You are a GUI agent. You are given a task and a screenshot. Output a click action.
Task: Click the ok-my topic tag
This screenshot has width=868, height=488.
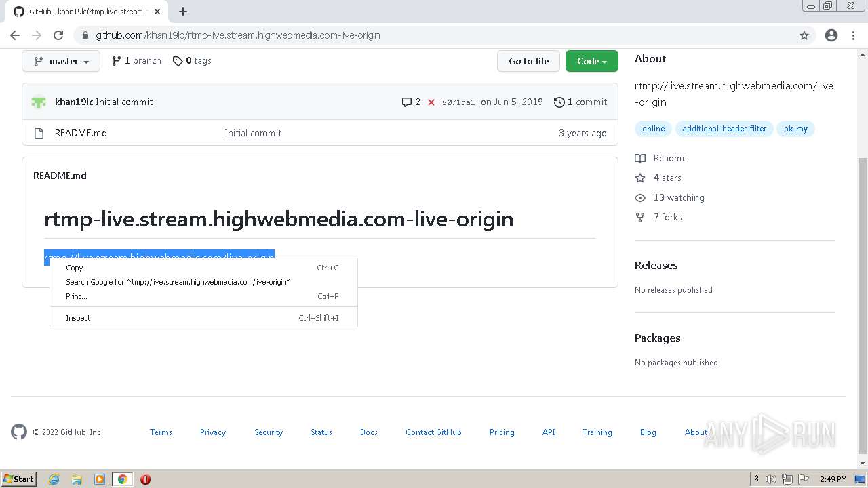795,129
